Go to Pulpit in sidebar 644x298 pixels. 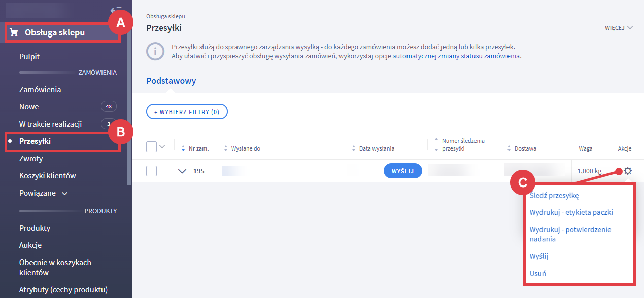(x=29, y=56)
